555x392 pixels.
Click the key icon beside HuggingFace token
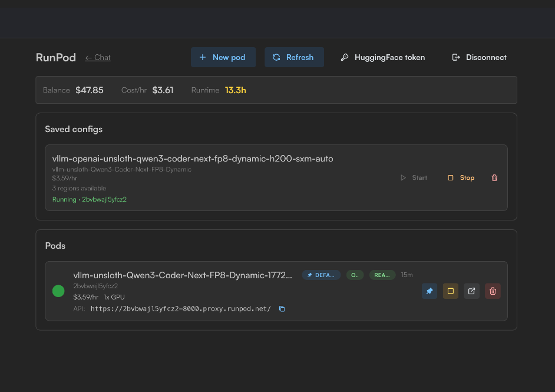point(344,57)
